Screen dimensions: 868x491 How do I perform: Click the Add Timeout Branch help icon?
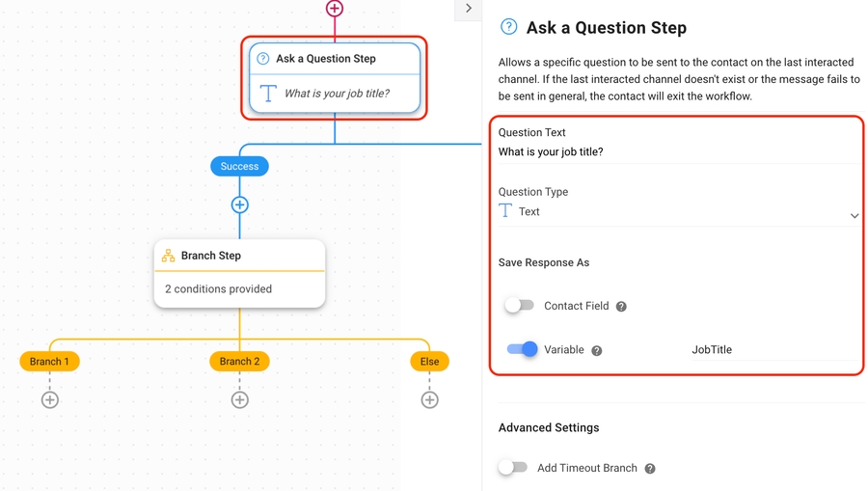(650, 469)
